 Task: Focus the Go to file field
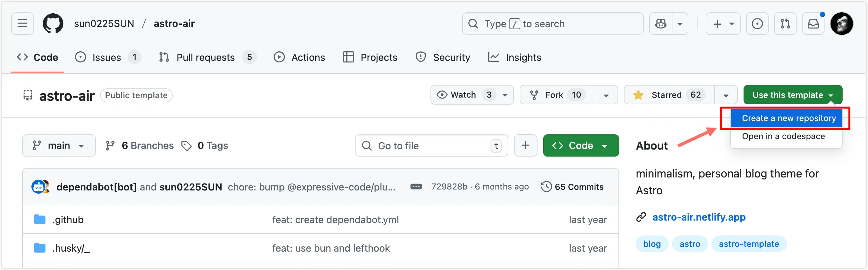(431, 145)
